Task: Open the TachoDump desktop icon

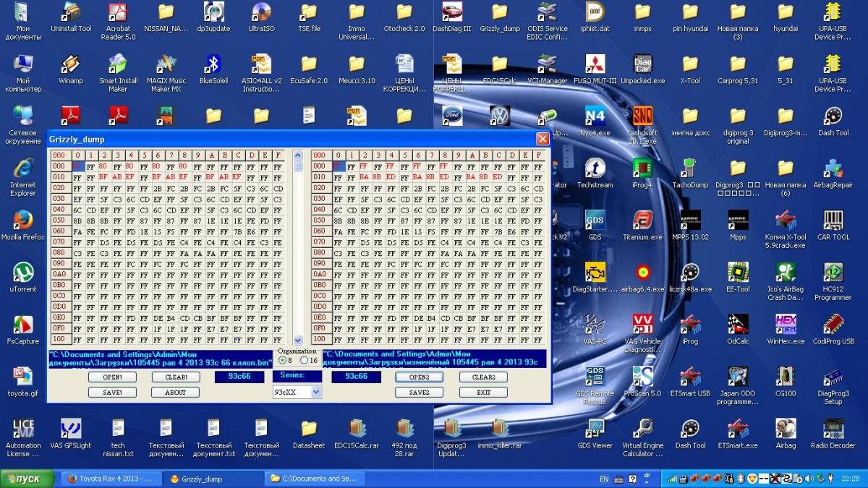Action: (x=690, y=174)
